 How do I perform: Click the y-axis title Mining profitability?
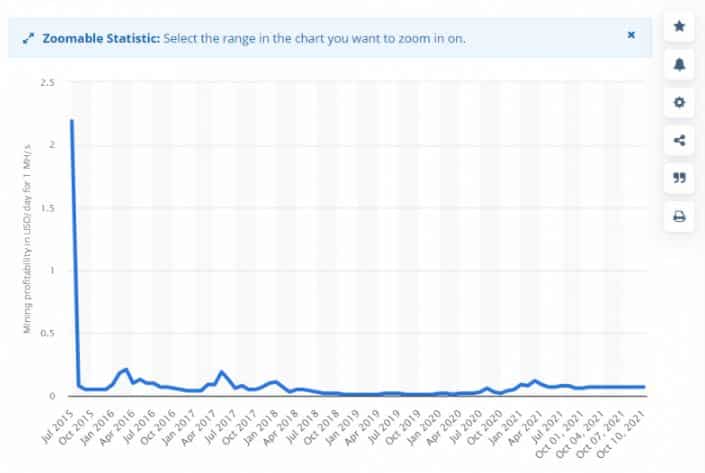click(x=27, y=239)
